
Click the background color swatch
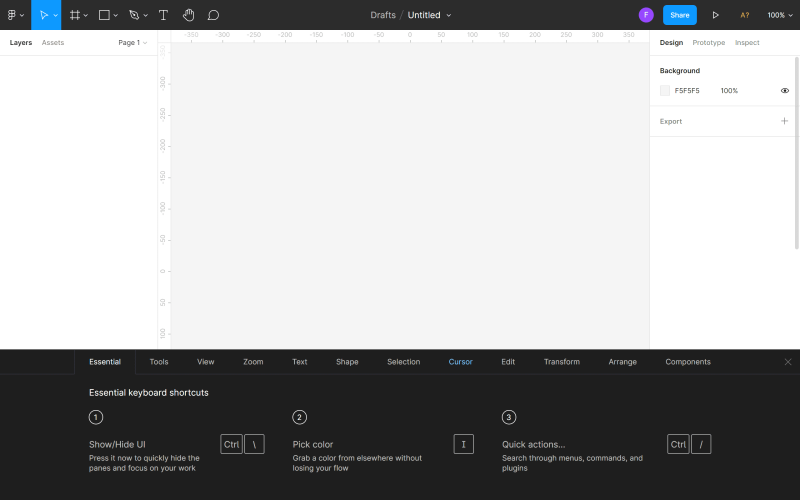pyautogui.click(x=665, y=91)
